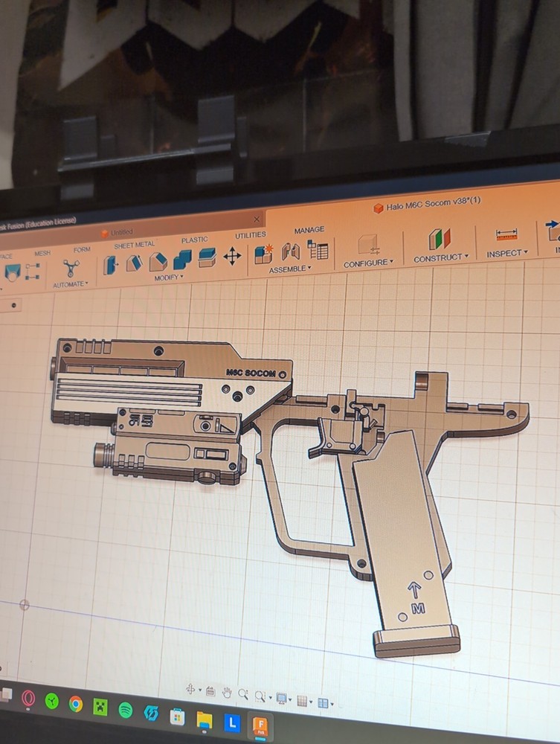Screen dimensions: 560x744
Task: Switch to the Mesh tab
Action: point(42,253)
